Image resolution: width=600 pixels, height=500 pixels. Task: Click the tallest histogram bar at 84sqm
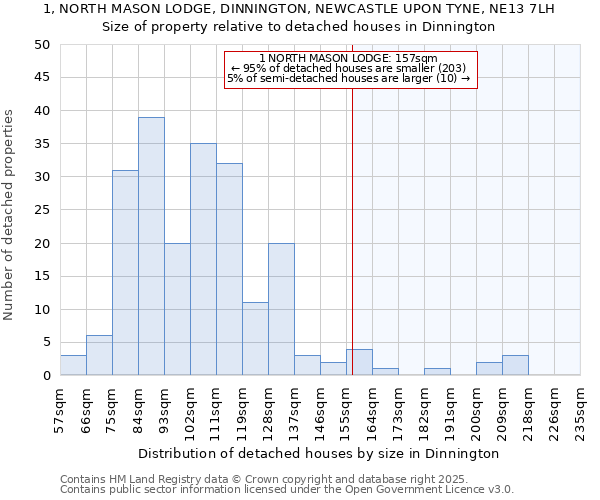(152, 246)
